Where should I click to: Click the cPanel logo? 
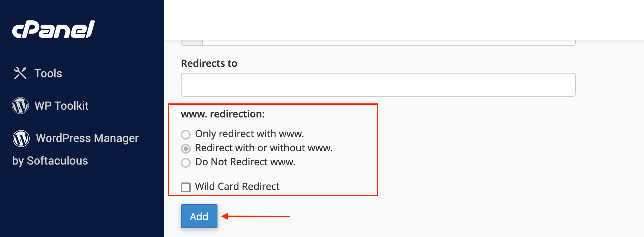click(x=53, y=30)
